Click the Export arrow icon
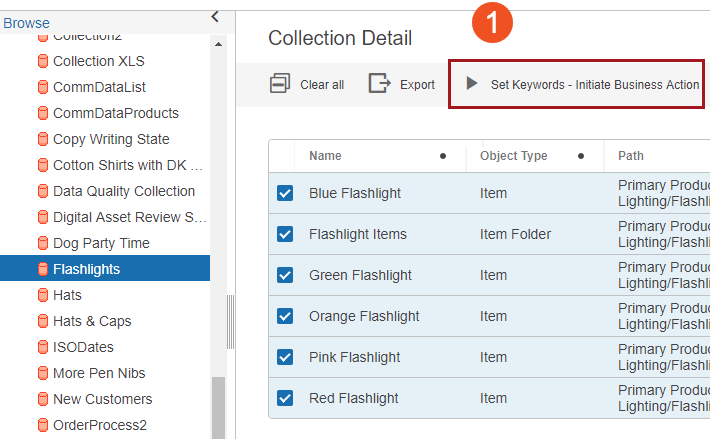710x439 pixels. (379, 84)
